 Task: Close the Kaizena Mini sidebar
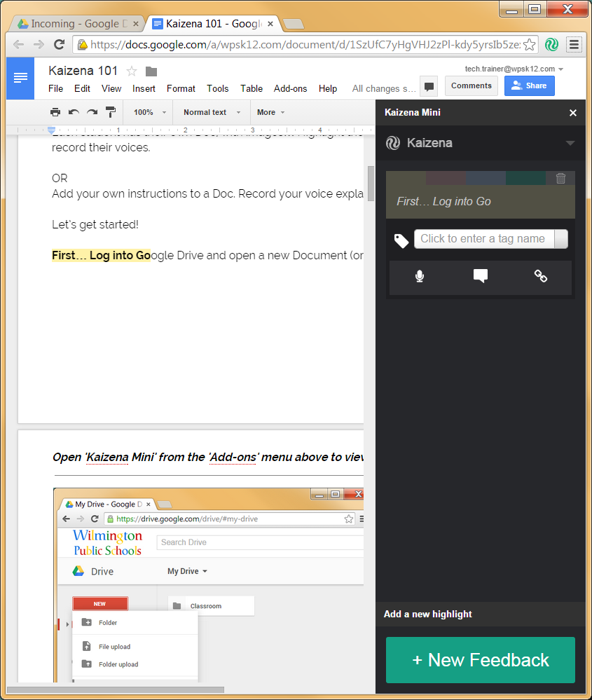point(573,113)
